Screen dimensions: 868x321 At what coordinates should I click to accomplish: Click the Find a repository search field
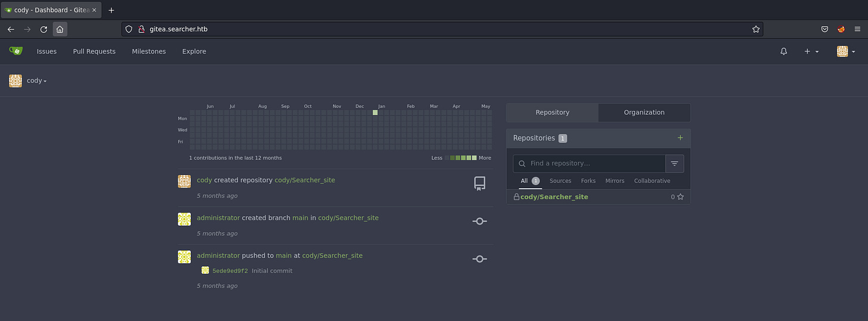(x=589, y=163)
